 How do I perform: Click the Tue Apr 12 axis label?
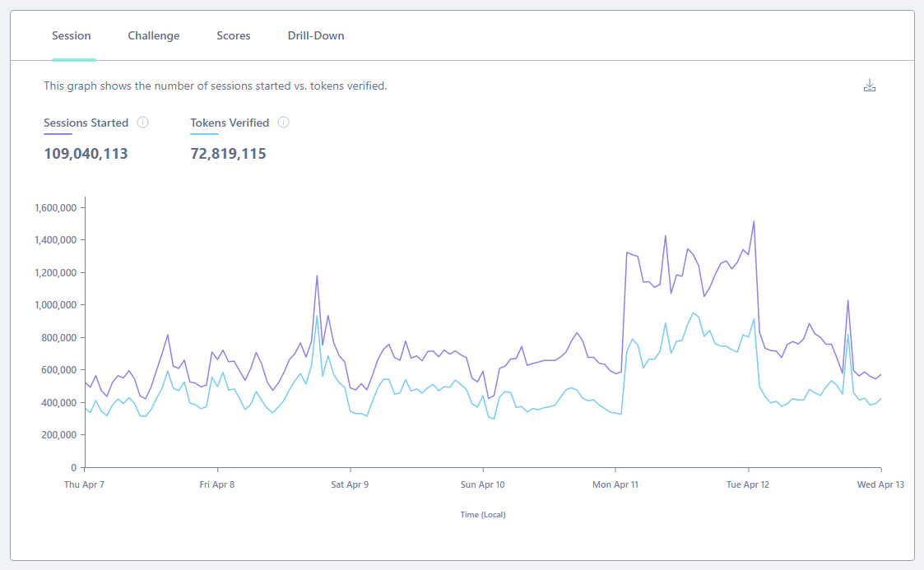748,484
